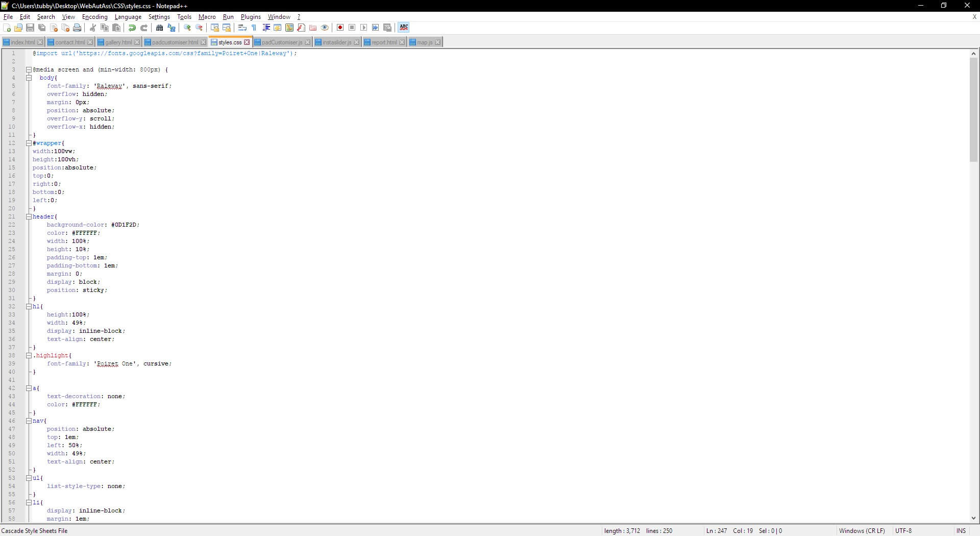Click the 'Ln : 247' status bar entry
980x536 pixels.
(x=717, y=531)
